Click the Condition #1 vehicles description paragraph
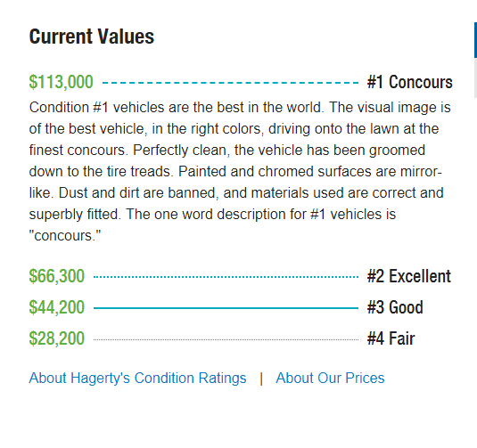This screenshot has height=448, width=477. pos(240,171)
